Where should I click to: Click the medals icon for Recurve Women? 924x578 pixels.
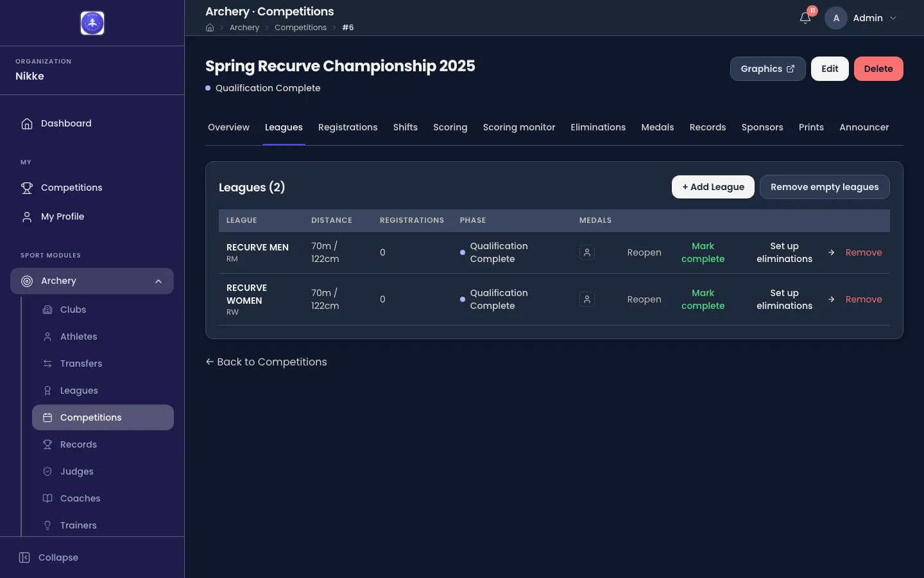tap(587, 299)
